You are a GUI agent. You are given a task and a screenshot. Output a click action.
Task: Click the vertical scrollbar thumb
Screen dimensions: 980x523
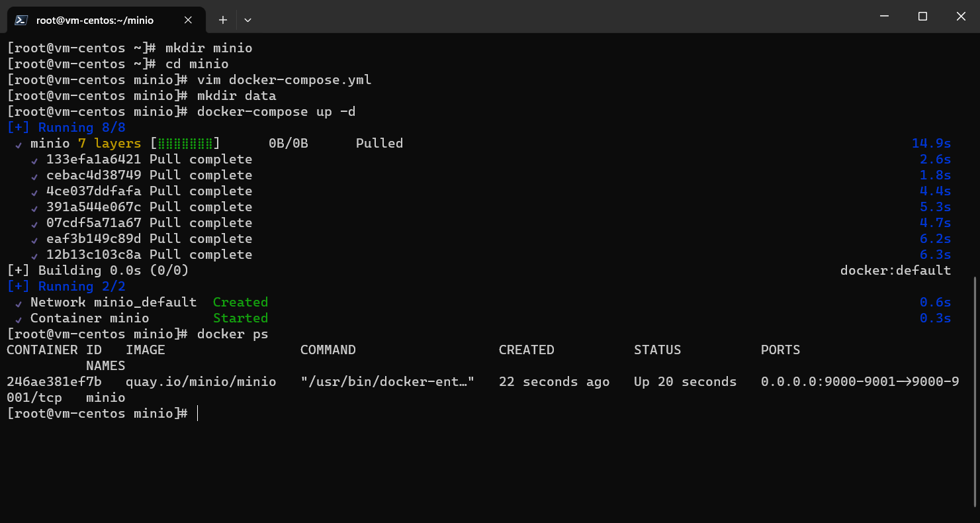[976, 391]
